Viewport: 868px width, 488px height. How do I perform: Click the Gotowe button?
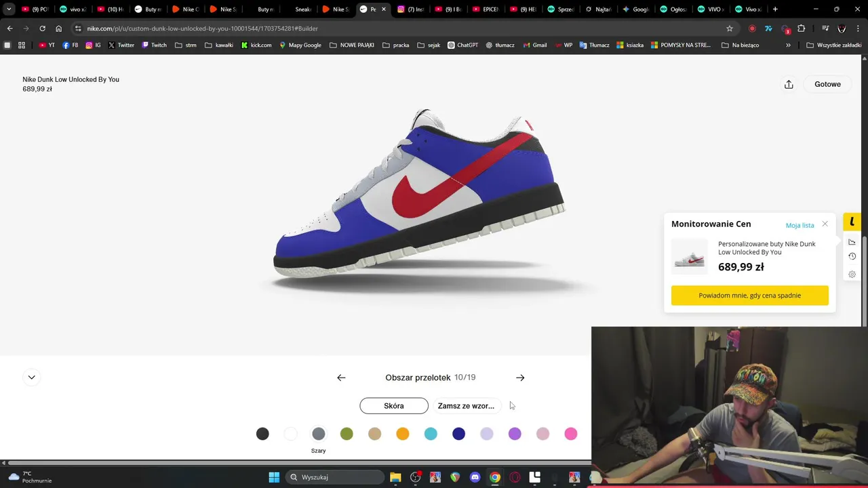tap(827, 84)
